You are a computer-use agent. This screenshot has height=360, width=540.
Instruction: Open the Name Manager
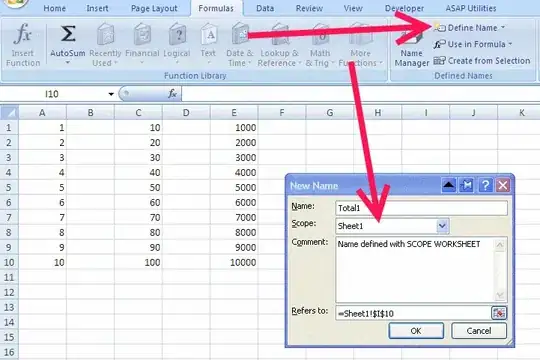pyautogui.click(x=412, y=48)
